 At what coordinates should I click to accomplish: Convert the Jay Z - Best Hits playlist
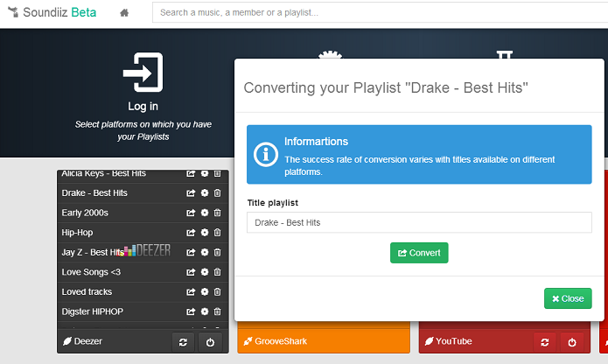[x=191, y=252]
